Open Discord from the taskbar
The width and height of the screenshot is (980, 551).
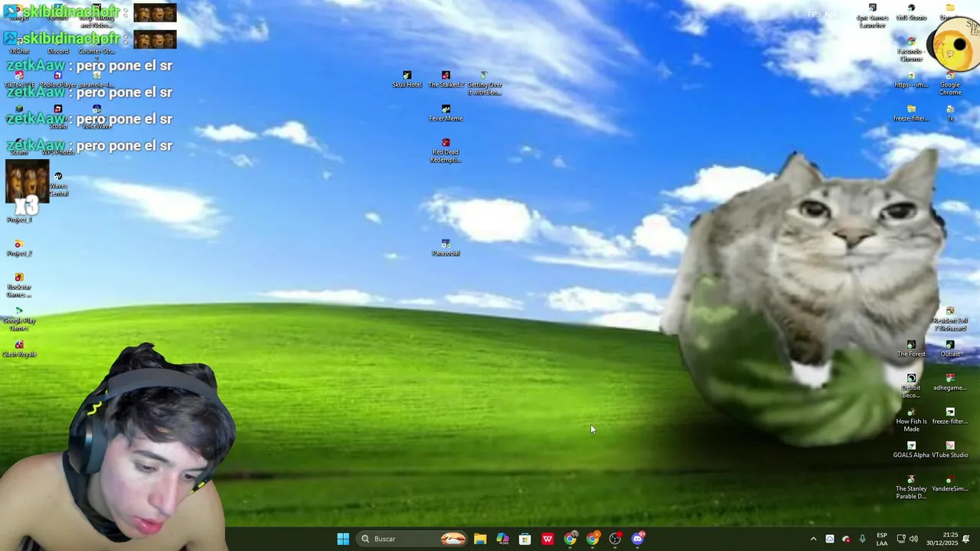click(638, 539)
